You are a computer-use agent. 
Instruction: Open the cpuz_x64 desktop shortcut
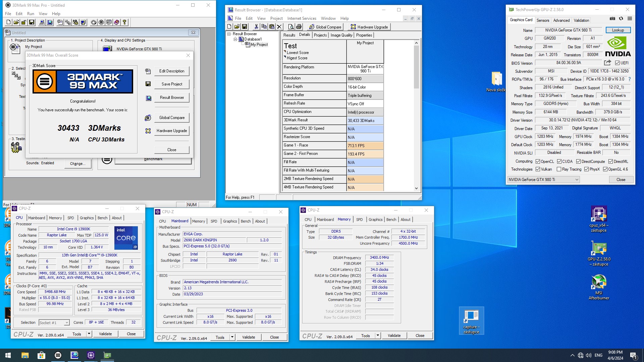[599, 219]
